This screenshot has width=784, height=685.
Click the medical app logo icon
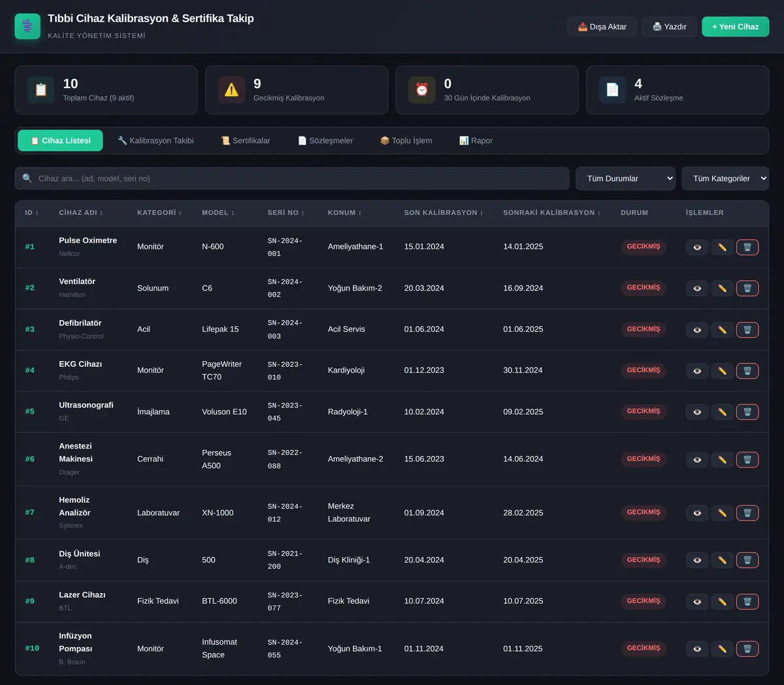[27, 26]
